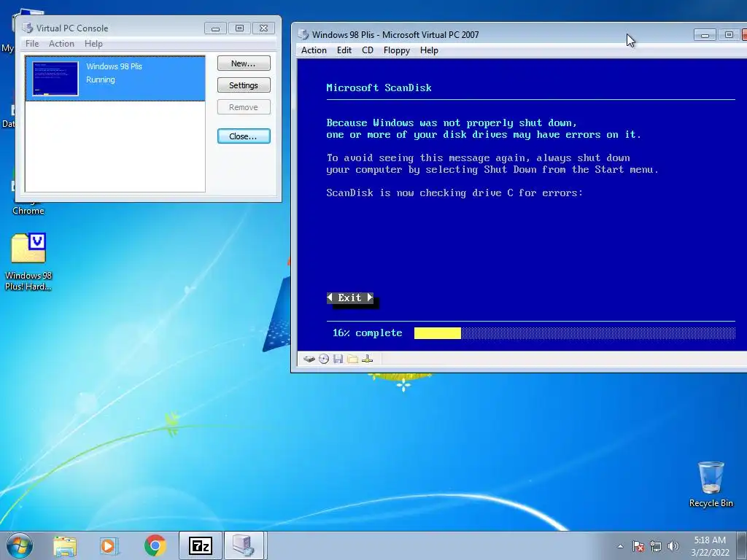Minimize the Virtual PC Console window
The width and height of the screenshot is (747, 560).
[x=215, y=28]
